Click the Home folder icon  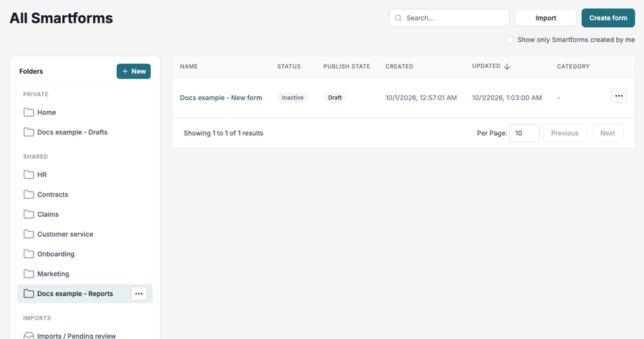(29, 112)
